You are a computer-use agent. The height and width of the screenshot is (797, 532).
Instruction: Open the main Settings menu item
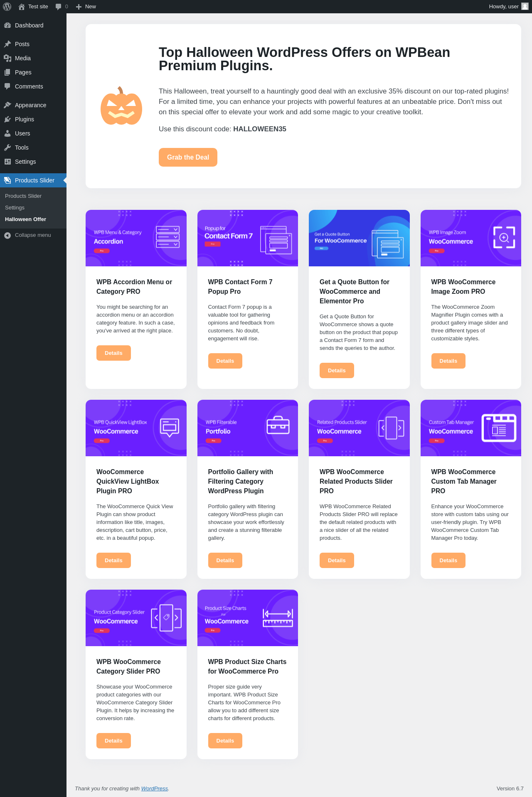(33, 162)
